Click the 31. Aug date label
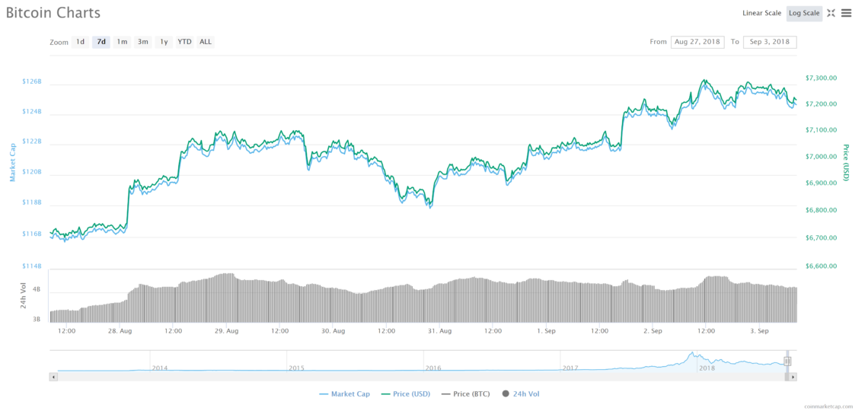This screenshot has height=411, width=868. tap(440, 331)
